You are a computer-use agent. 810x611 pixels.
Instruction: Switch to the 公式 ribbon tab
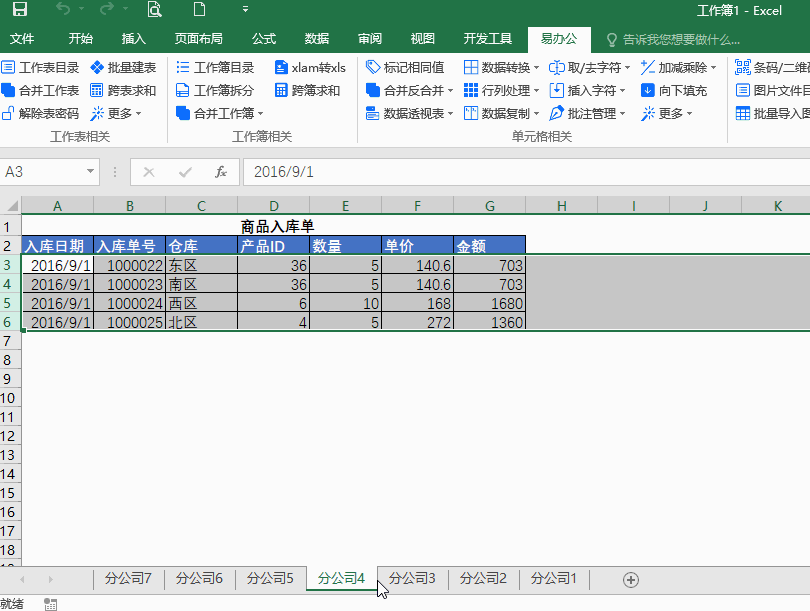pos(264,39)
